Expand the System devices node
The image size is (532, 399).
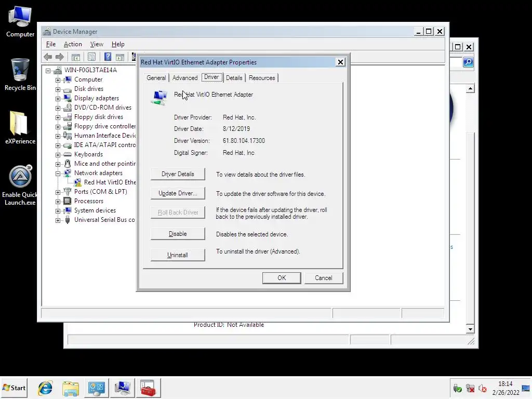tap(58, 211)
